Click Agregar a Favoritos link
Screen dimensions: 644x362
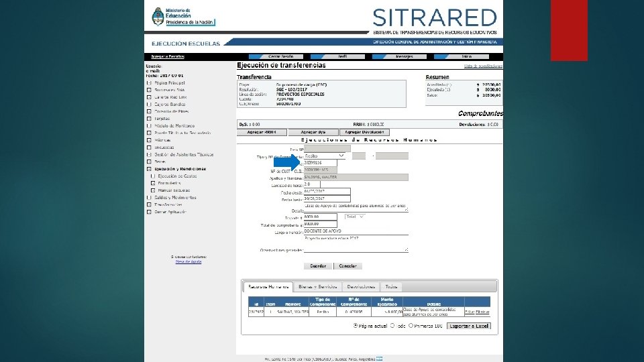(x=168, y=56)
